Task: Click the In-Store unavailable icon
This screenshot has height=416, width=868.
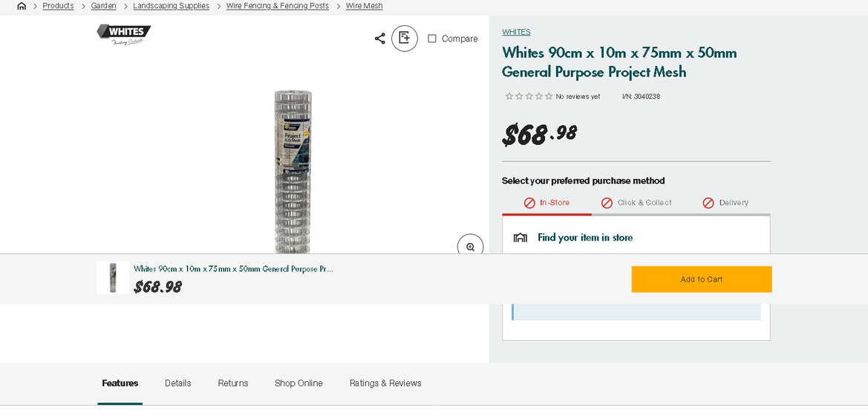Action: tap(529, 203)
